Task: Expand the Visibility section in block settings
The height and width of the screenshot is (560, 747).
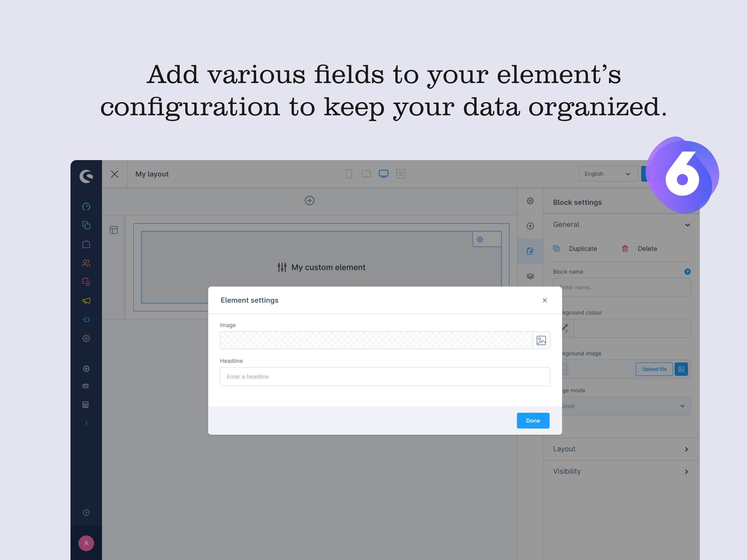Action: point(621,471)
